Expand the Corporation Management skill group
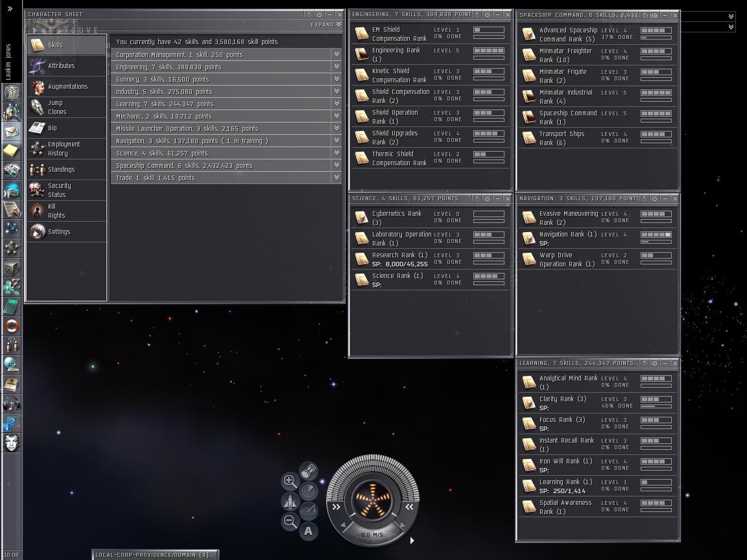Viewport: 747px width, 560px height. 337,54
